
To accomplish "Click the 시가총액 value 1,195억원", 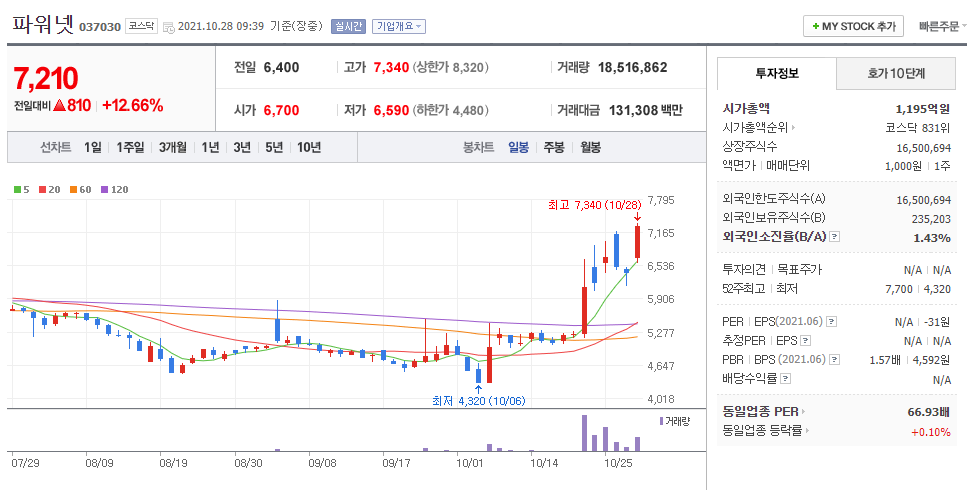I will (x=923, y=109).
